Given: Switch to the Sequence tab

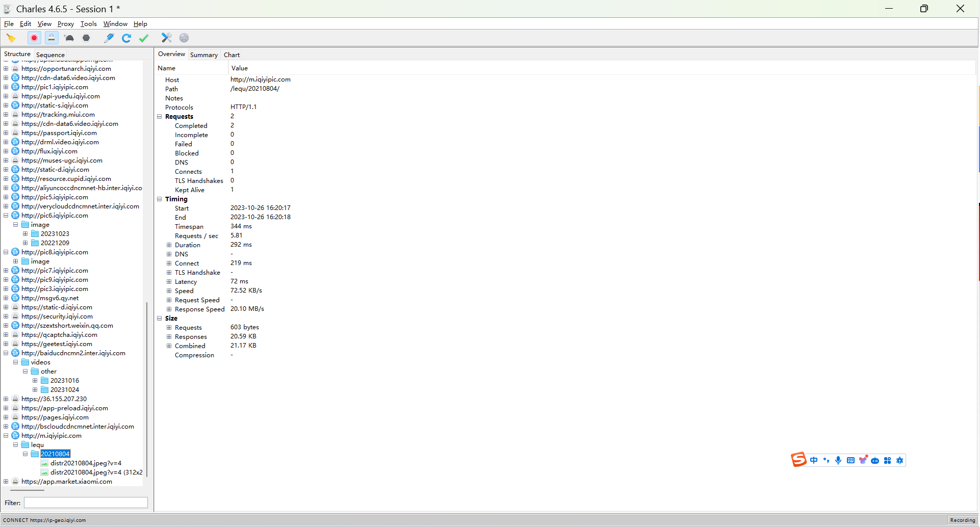Looking at the screenshot, I should click(x=50, y=55).
